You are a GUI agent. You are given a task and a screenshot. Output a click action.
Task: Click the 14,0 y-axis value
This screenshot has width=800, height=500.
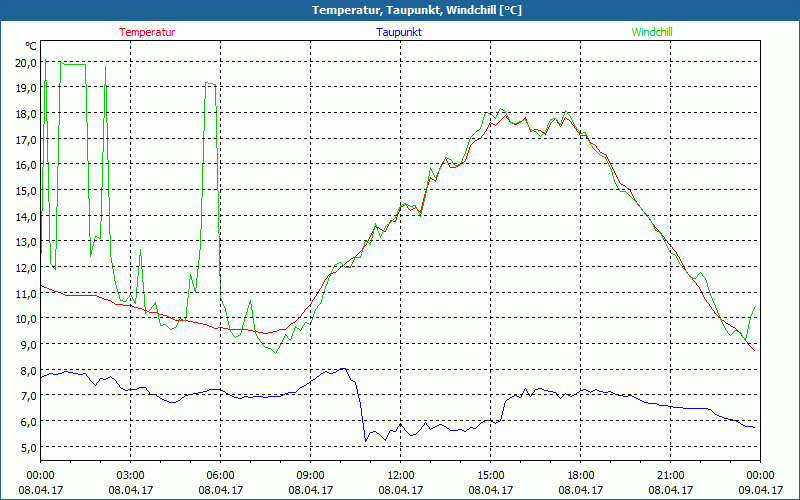point(27,216)
